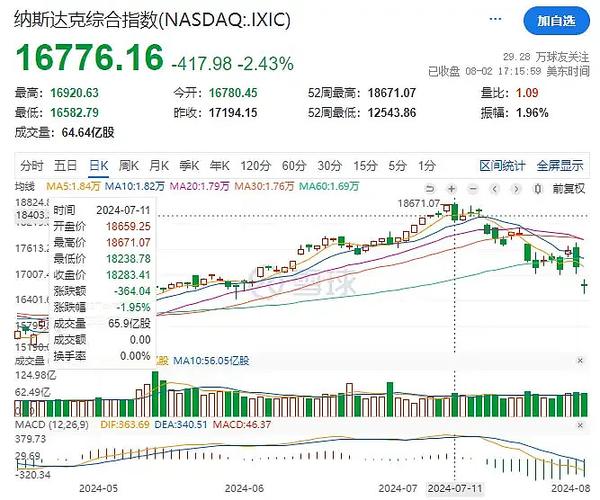The image size is (600, 500).
Task: Click the 昨收 value 17194.15
Action: click(x=233, y=113)
